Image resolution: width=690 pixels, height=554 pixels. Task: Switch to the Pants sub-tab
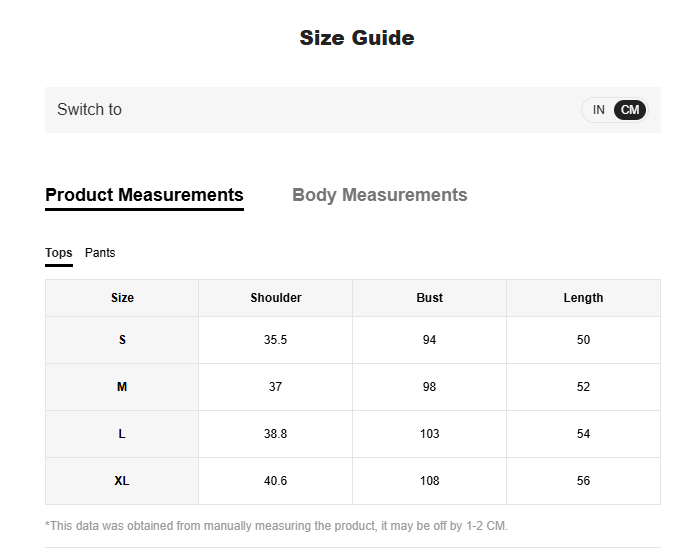click(x=100, y=253)
